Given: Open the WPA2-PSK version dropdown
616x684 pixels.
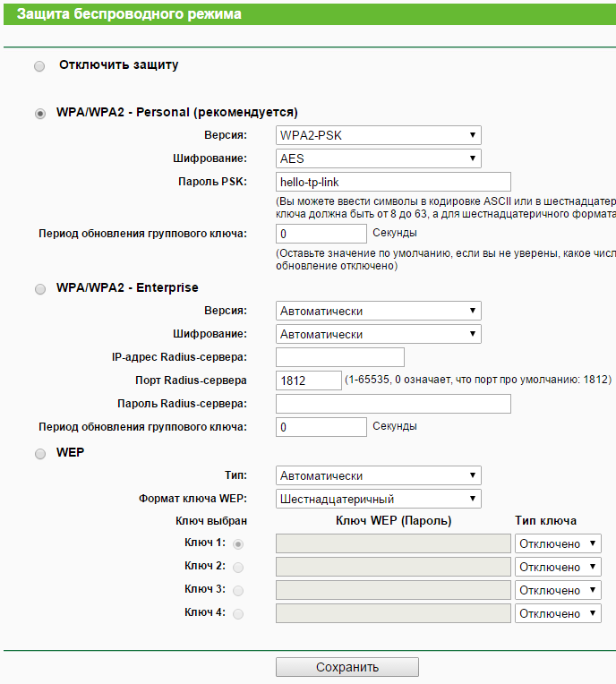Looking at the screenshot, I should click(x=378, y=135).
